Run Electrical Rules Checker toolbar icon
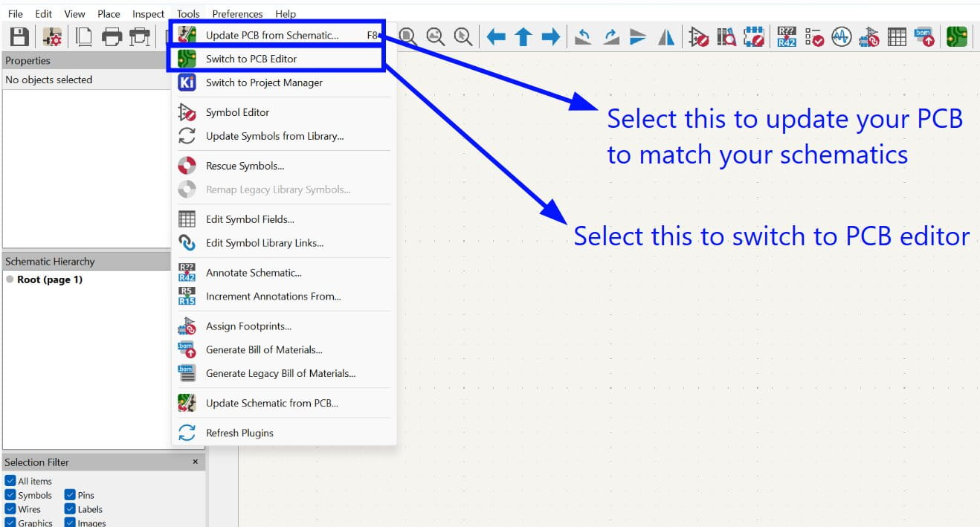 pos(814,36)
